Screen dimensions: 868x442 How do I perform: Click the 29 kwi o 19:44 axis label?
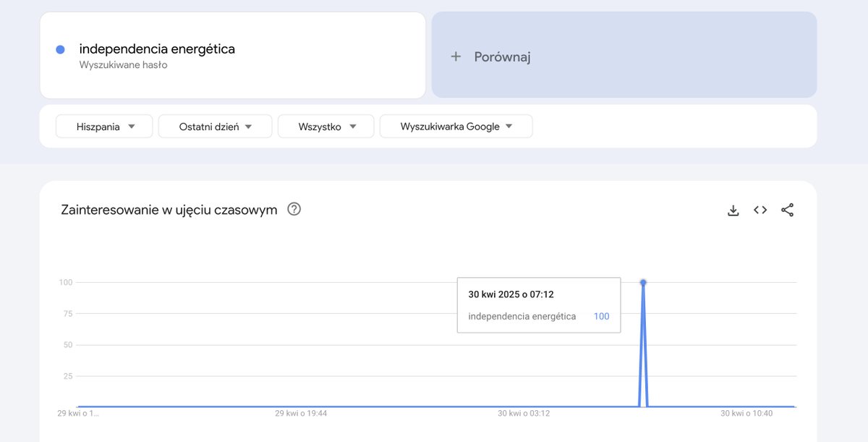click(301, 414)
